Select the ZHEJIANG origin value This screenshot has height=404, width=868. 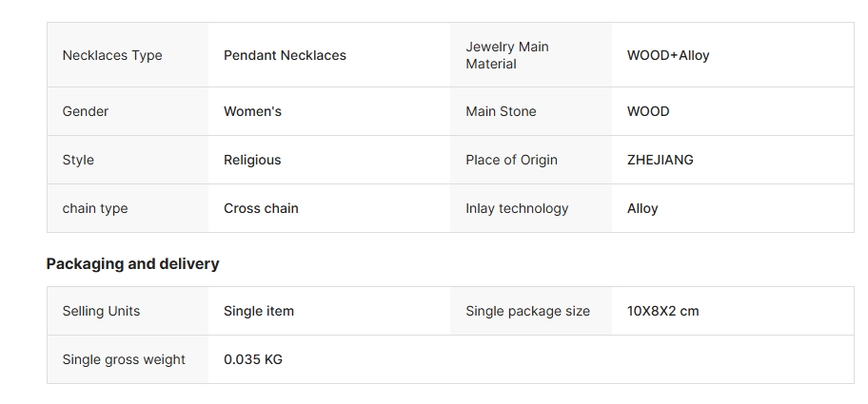pos(661,160)
